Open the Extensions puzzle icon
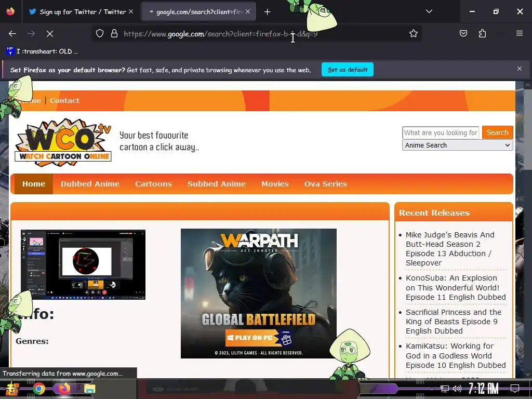This screenshot has width=532, height=399. coord(482,33)
